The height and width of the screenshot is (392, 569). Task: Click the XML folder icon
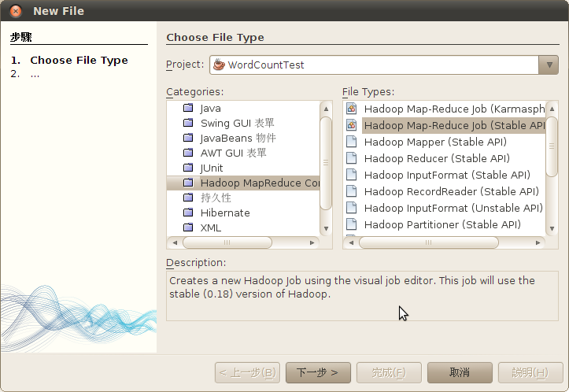click(x=188, y=227)
